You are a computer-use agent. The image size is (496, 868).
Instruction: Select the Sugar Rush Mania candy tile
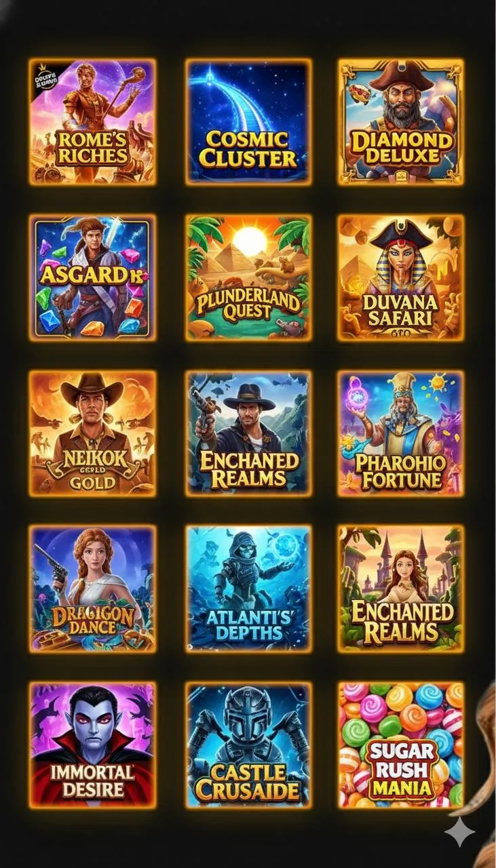point(401,745)
